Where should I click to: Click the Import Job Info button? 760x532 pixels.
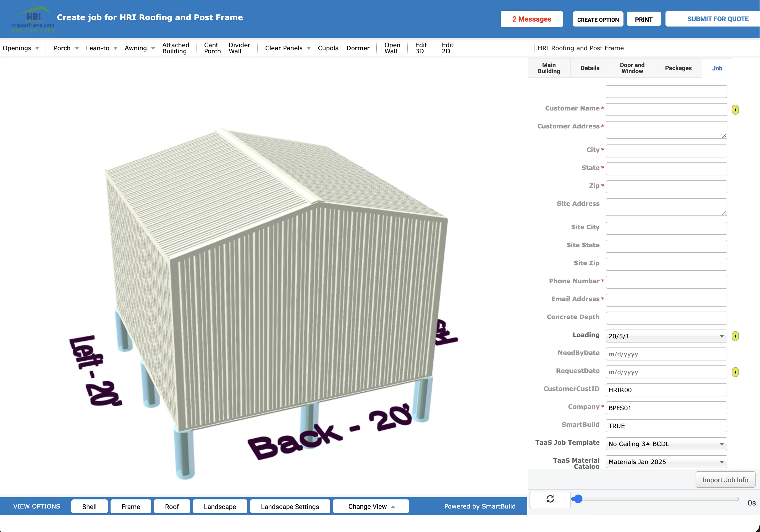(x=725, y=480)
